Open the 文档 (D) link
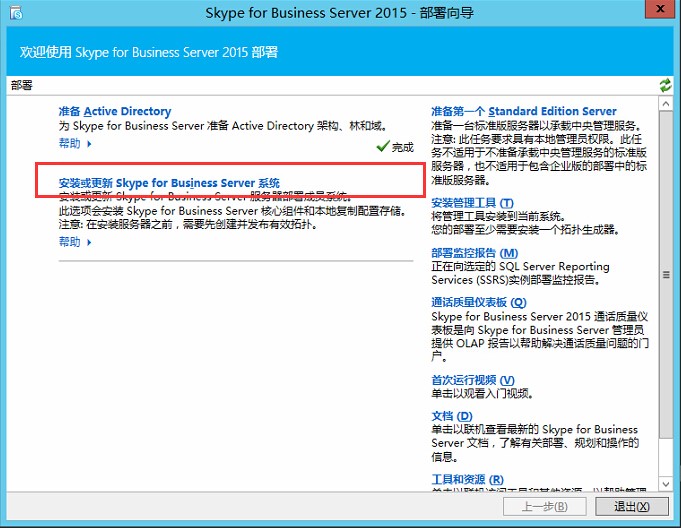 452,416
